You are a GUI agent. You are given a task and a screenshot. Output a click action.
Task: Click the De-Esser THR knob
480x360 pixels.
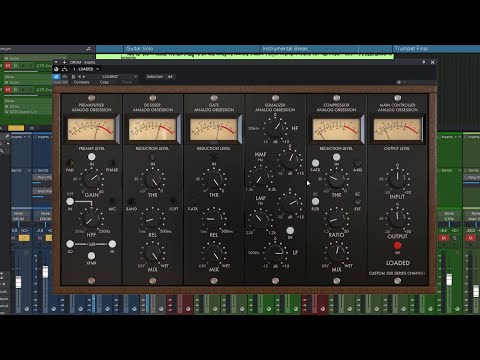(x=153, y=180)
